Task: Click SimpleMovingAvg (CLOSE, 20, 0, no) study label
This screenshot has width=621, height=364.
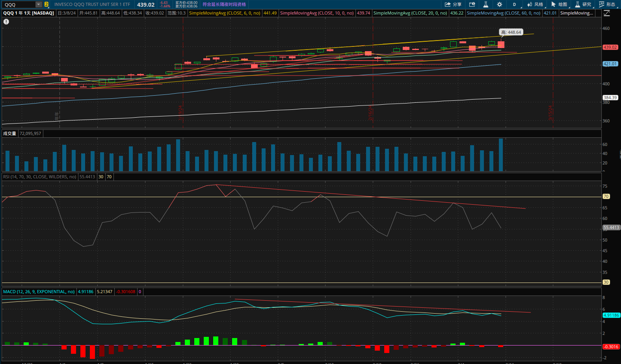Action: pyautogui.click(x=410, y=13)
